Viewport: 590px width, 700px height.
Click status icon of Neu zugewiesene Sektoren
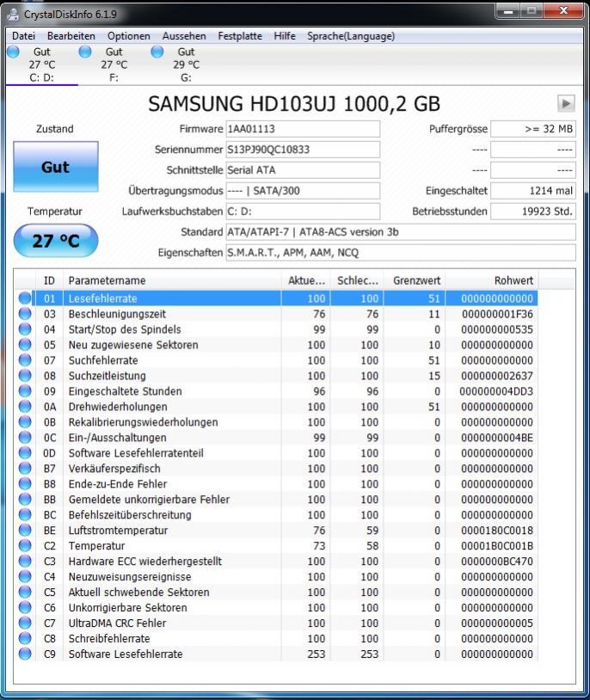[25, 345]
